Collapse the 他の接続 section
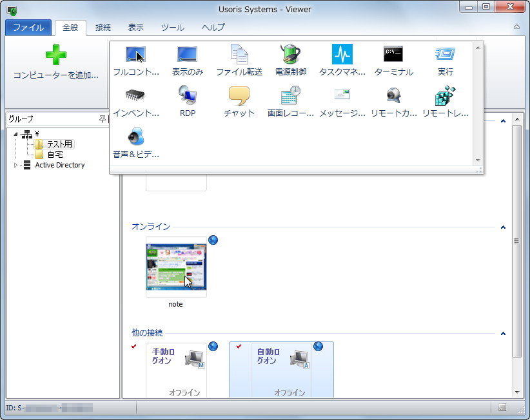 pos(503,333)
